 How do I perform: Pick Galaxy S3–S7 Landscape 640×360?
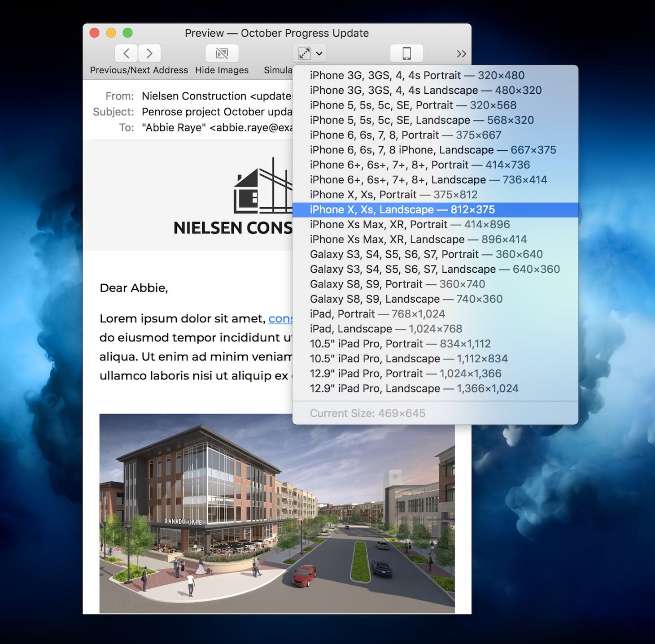(x=435, y=269)
